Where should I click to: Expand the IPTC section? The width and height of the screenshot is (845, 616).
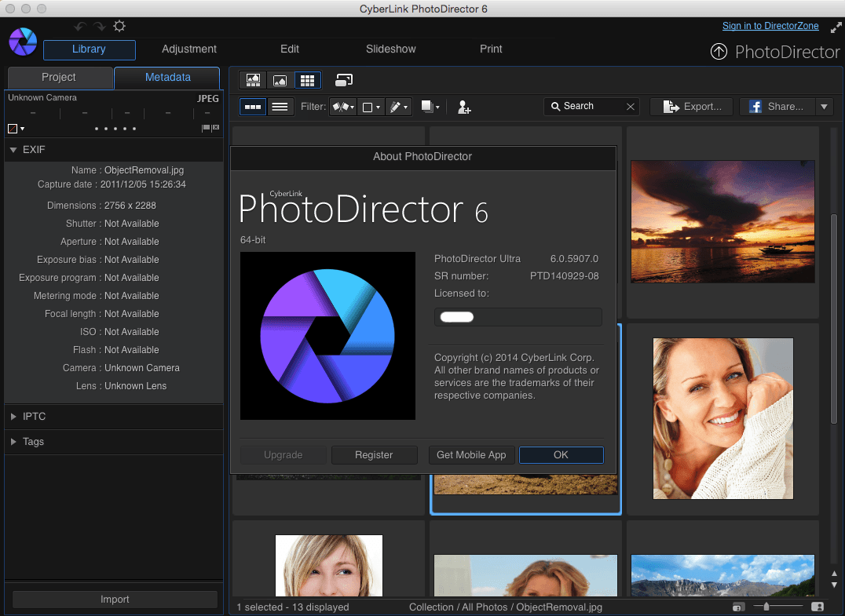[x=13, y=416]
